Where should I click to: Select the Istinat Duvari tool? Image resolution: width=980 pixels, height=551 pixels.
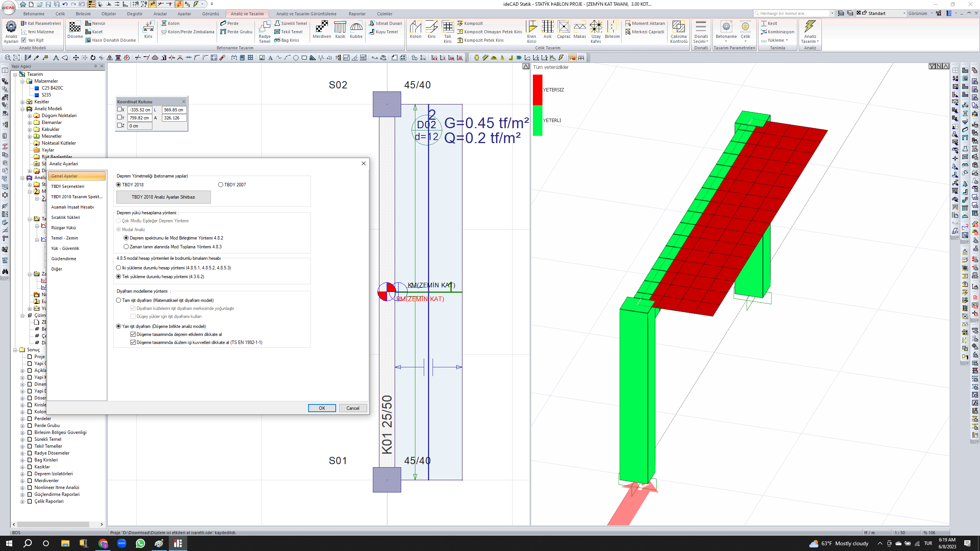point(385,23)
